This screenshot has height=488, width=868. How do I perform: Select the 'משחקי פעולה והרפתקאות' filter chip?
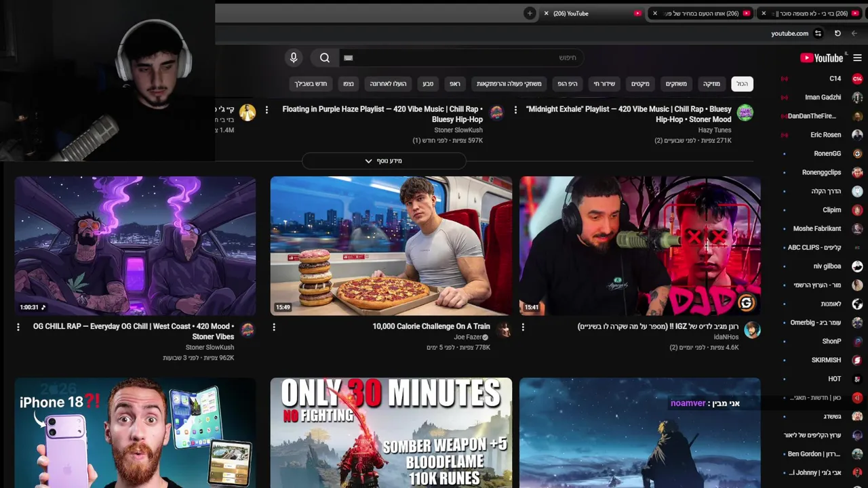coord(509,83)
